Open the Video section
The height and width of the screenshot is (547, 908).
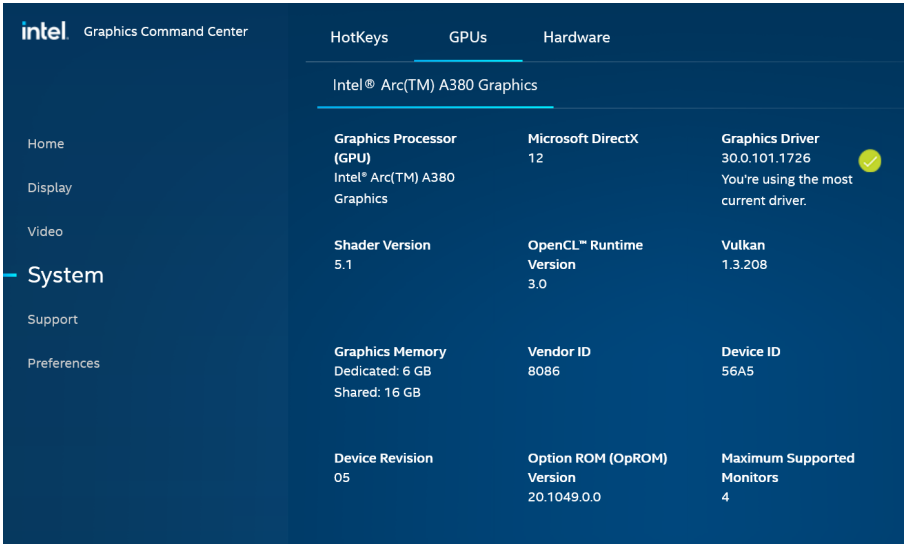[45, 232]
